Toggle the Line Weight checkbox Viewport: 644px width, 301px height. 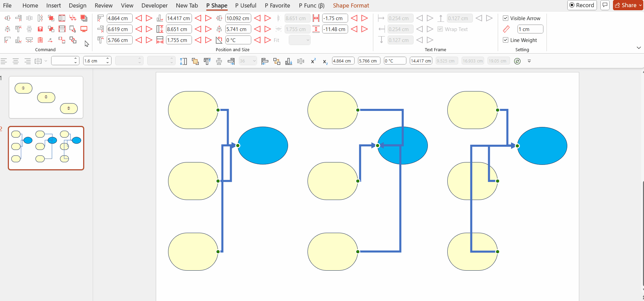click(x=506, y=40)
